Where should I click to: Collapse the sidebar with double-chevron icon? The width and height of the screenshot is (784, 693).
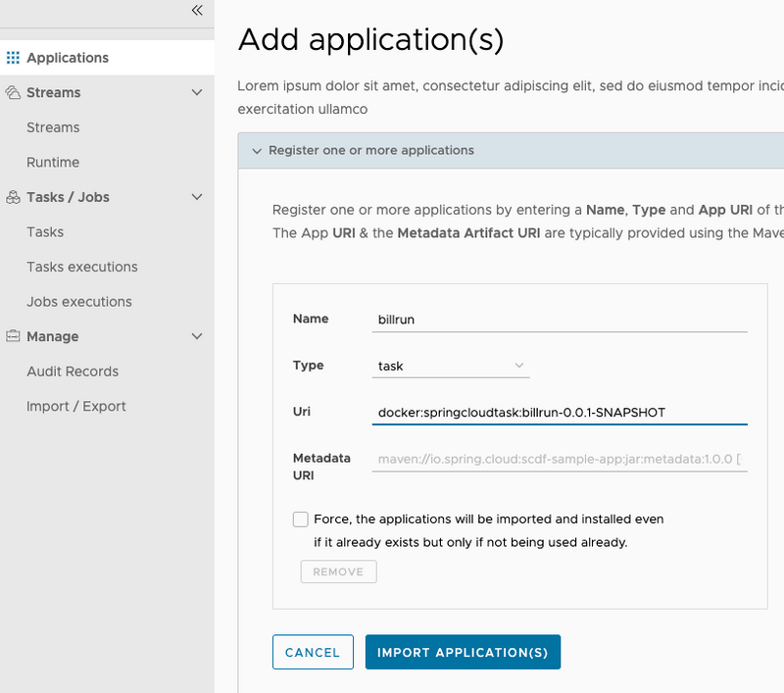(197, 11)
